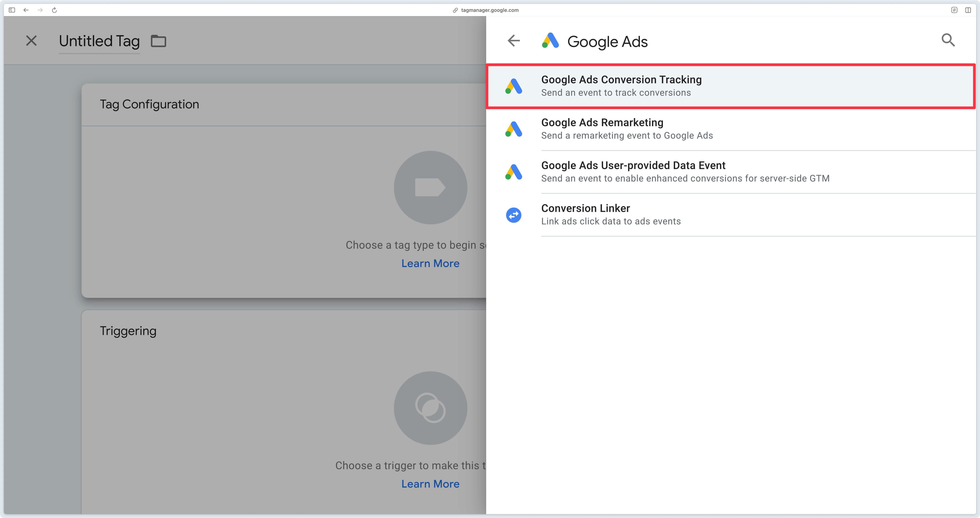Close the Untitled Tag editor
Image resolution: width=980 pixels, height=518 pixels.
[31, 41]
